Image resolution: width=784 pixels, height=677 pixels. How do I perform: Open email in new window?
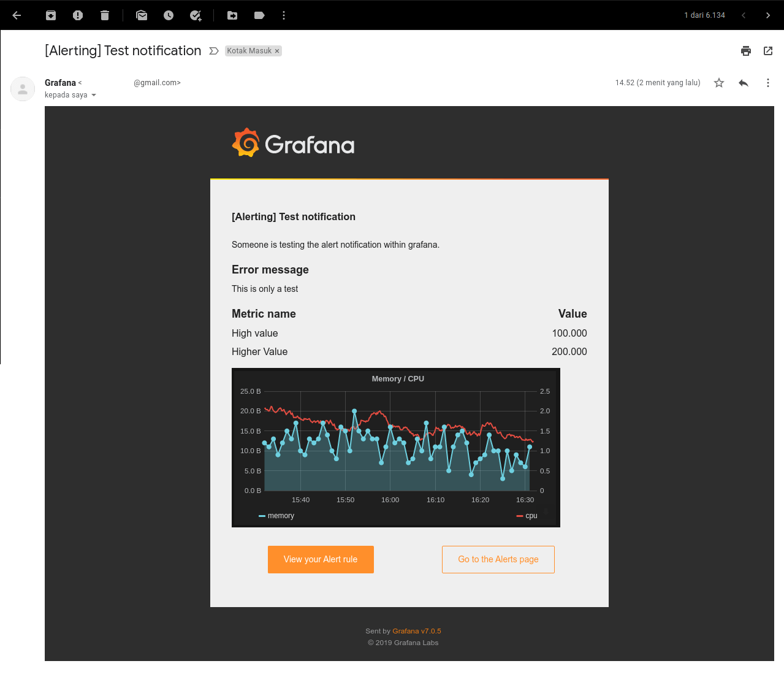point(768,51)
